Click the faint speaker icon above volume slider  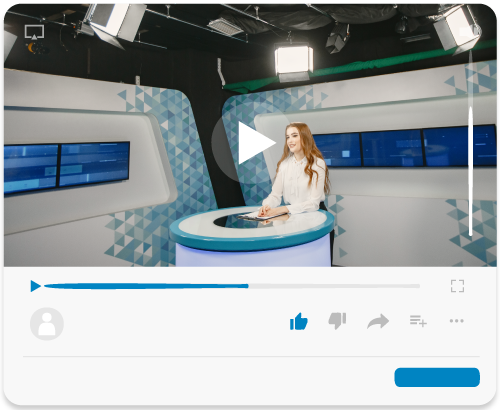[464, 32]
